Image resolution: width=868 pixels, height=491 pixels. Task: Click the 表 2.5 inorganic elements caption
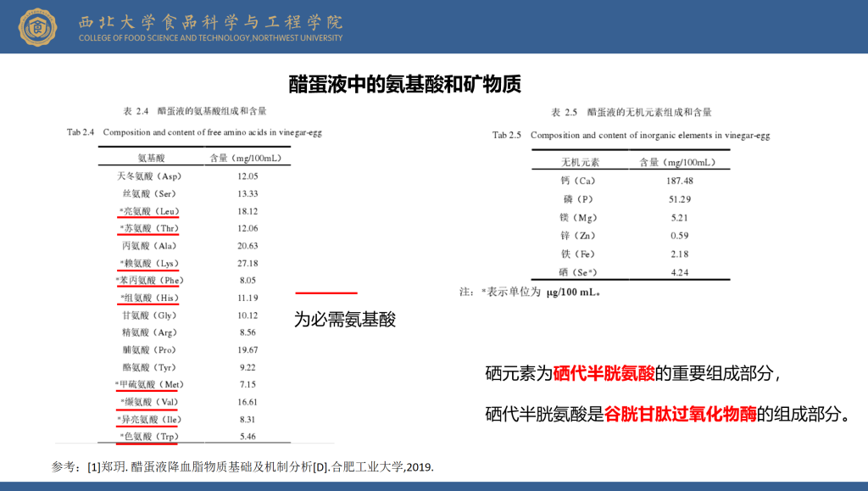pos(631,112)
